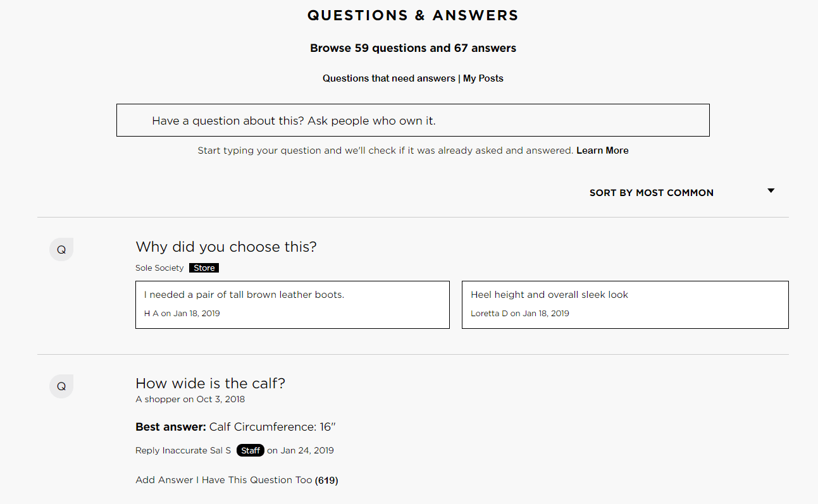
Task: Click the Staff badge next to Sal S
Action: [250, 450]
